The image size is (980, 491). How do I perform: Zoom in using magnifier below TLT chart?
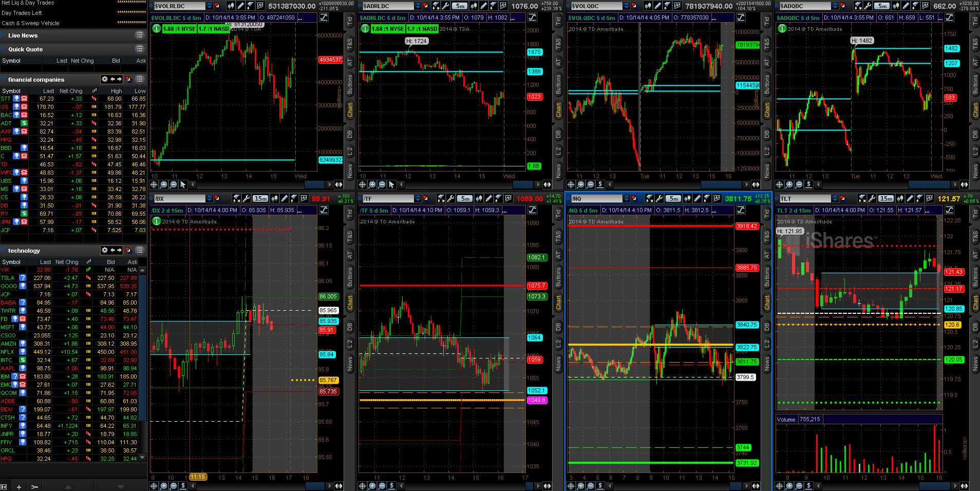[789, 486]
